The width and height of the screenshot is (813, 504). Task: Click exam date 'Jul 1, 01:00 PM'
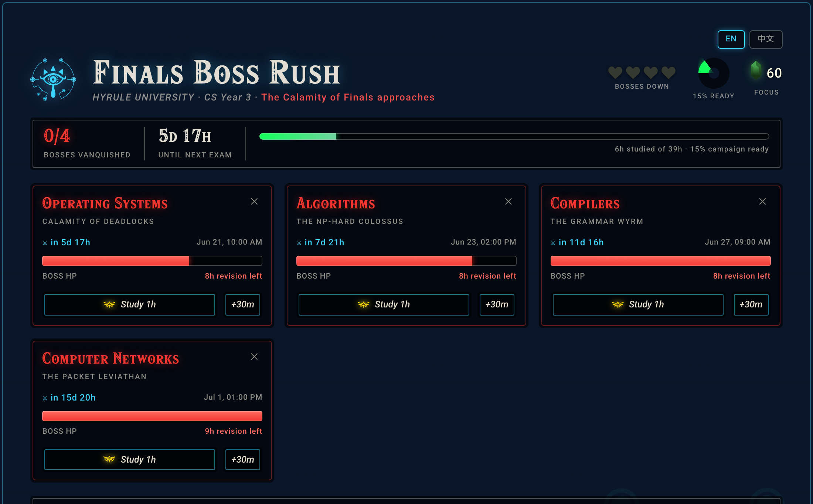[x=233, y=397]
